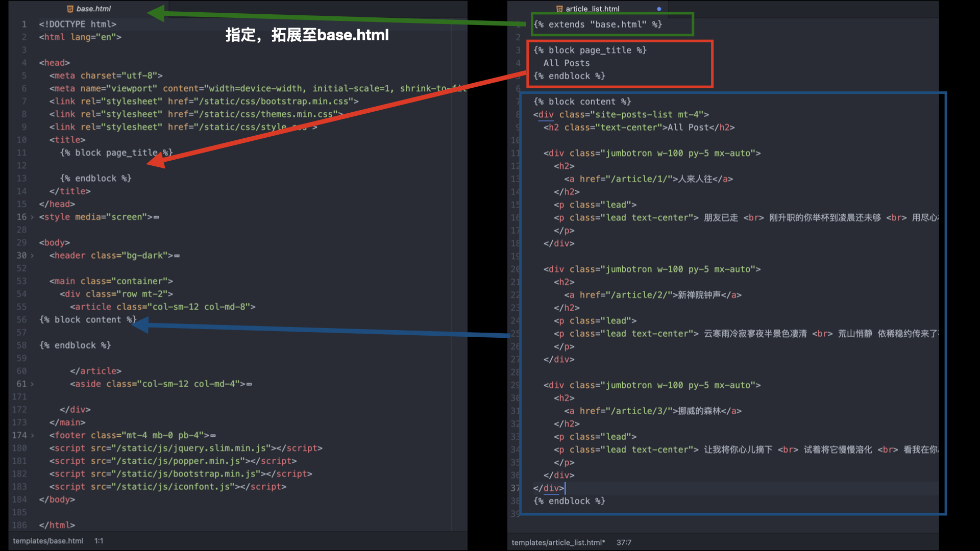Click the HTML file icon on base.html tab
The height and width of the screenshot is (551, 980).
tap(70, 9)
